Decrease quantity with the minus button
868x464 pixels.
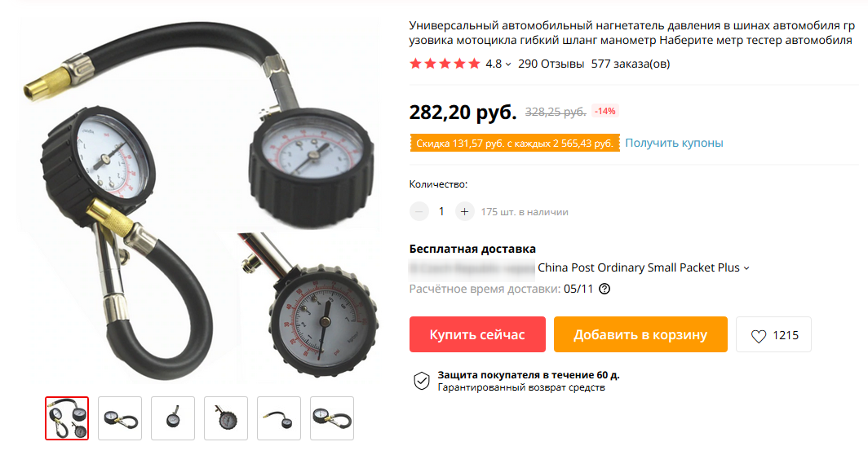[x=419, y=211]
